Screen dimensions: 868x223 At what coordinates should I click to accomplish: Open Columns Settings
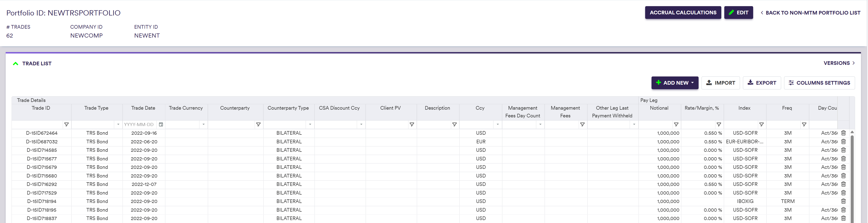click(819, 83)
